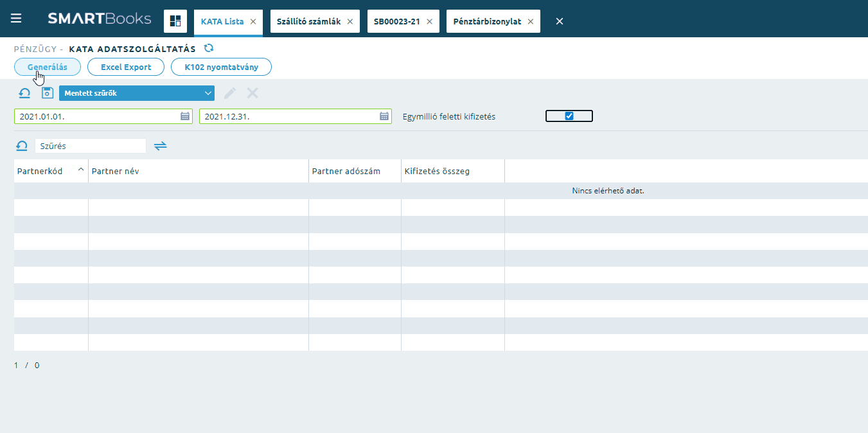Uncheck Egymillió feletti kifizetés checkbox
The height and width of the screenshot is (433, 868).
click(569, 116)
